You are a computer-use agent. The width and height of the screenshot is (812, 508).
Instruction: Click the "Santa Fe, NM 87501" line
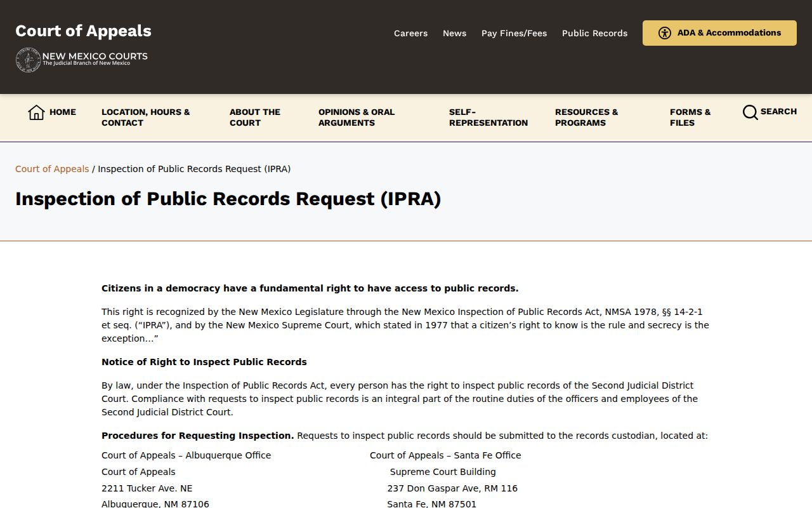point(432,504)
